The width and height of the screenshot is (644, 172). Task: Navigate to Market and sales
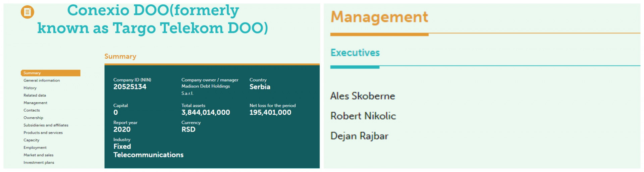coord(38,155)
